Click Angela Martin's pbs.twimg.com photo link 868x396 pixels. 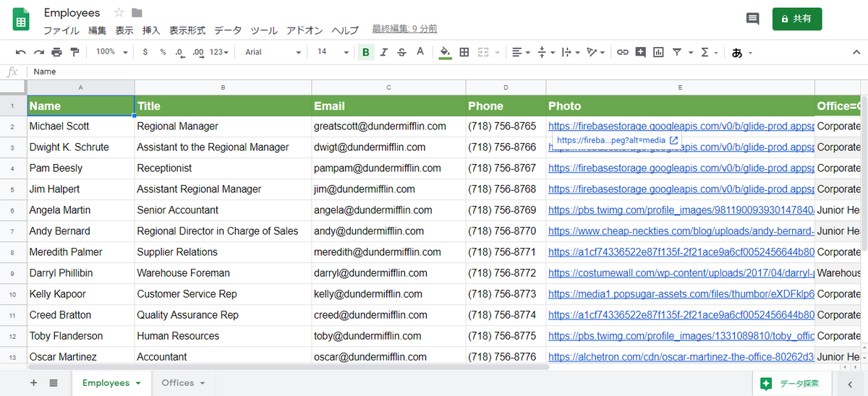point(681,210)
